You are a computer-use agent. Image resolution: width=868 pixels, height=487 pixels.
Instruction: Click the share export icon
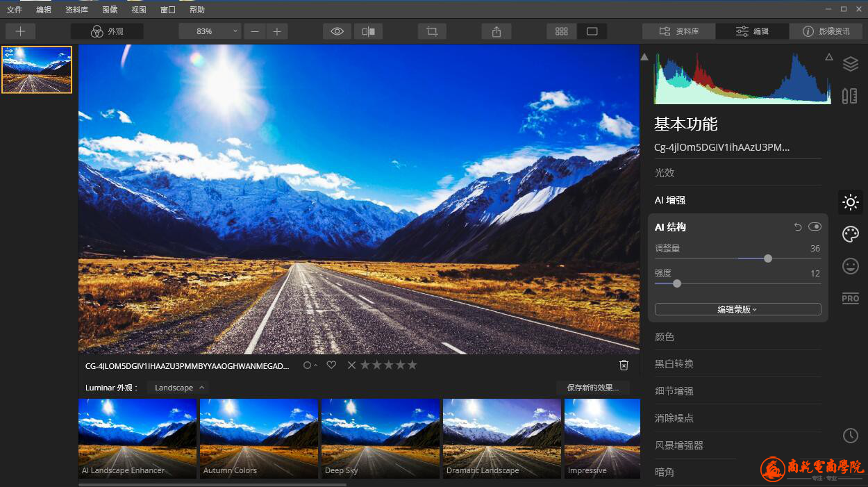point(496,31)
